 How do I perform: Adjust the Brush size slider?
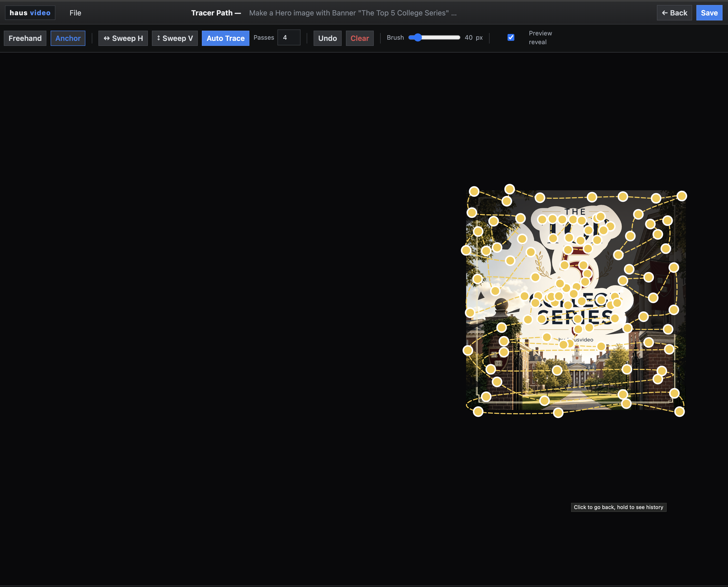pos(434,38)
